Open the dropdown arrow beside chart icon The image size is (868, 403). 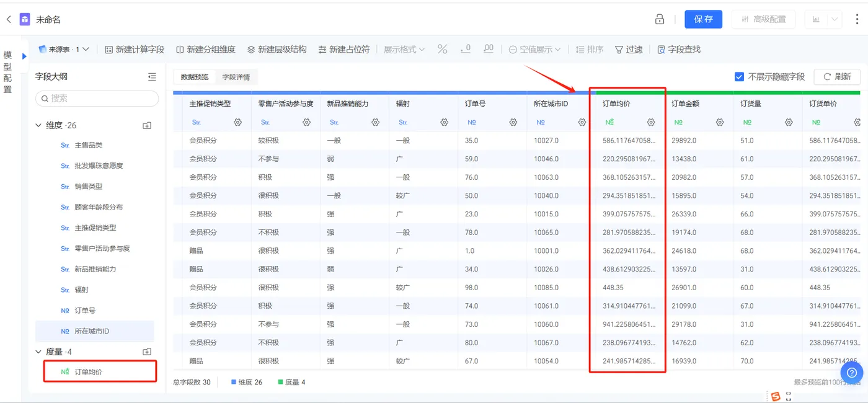835,19
